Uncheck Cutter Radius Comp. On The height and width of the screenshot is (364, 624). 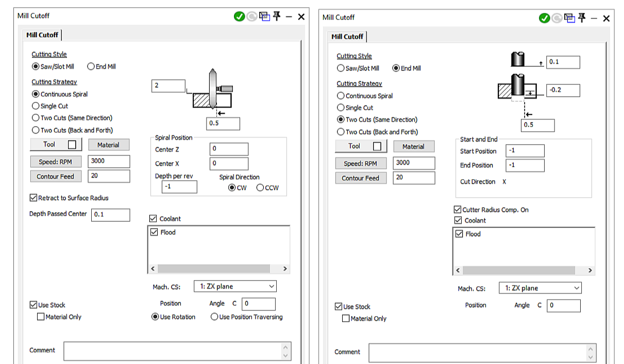(x=491, y=210)
